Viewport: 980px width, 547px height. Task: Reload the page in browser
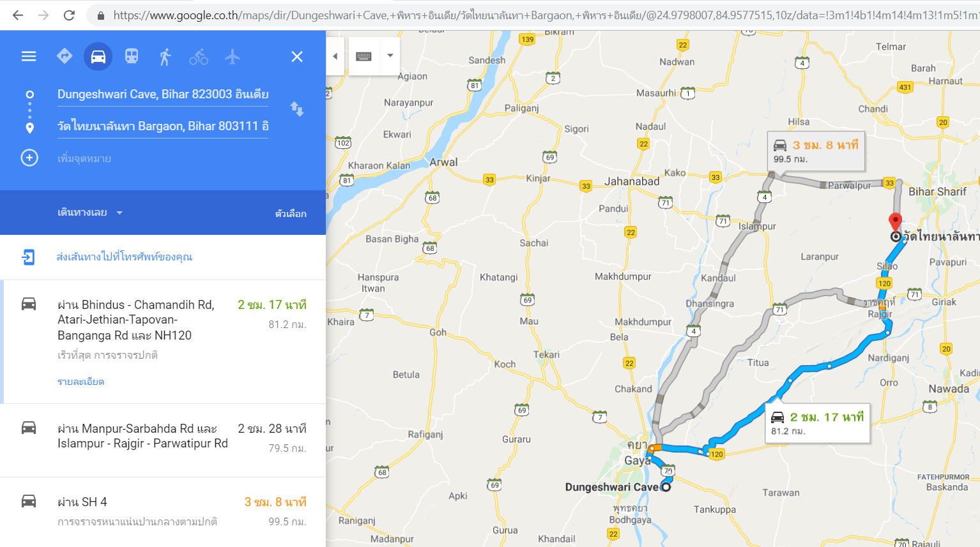pyautogui.click(x=69, y=15)
